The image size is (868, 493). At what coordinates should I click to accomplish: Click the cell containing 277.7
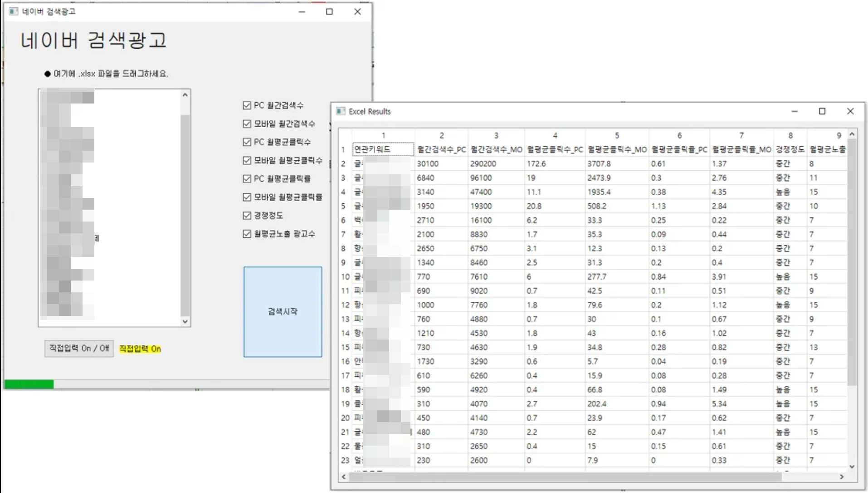617,277
